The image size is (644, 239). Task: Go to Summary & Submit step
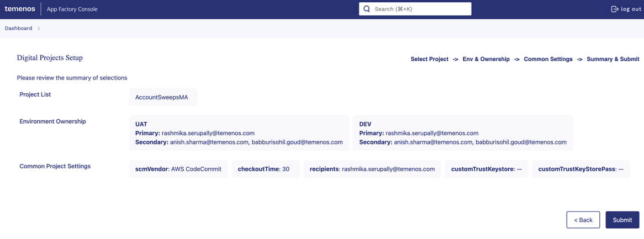[613, 59]
